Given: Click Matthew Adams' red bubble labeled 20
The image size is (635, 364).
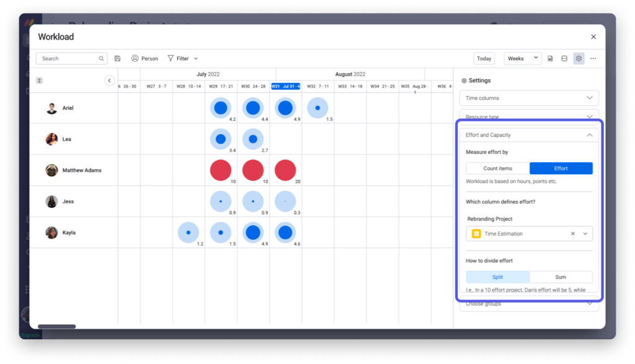Looking at the screenshot, I should click(x=285, y=171).
